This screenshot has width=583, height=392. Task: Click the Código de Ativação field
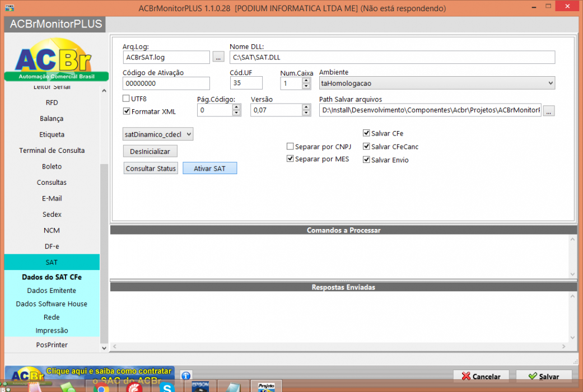tap(166, 83)
